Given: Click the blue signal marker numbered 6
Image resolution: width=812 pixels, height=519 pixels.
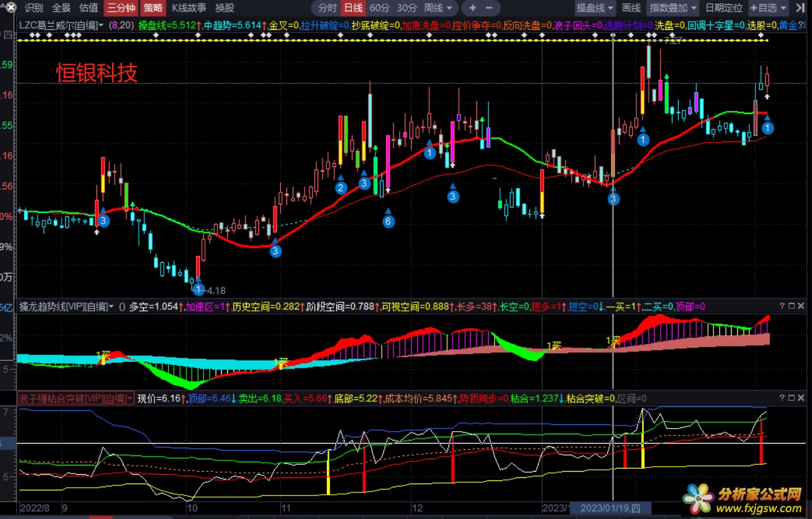Looking at the screenshot, I should pos(389,221).
